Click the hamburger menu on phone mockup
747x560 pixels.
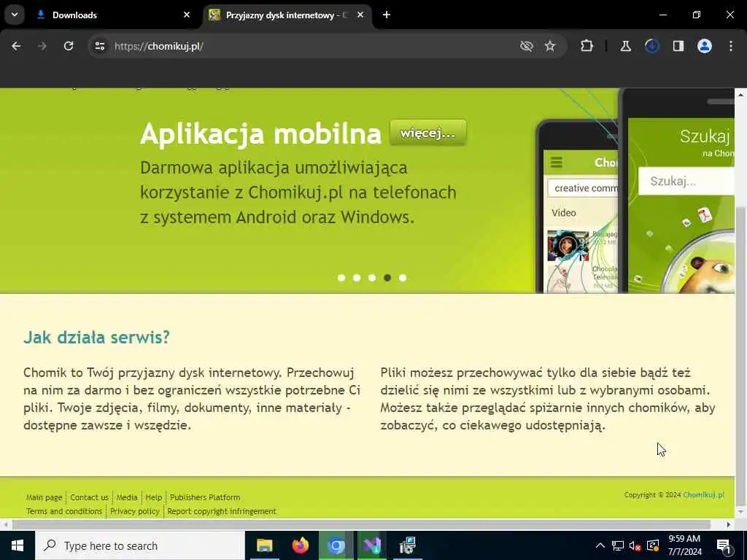557,163
